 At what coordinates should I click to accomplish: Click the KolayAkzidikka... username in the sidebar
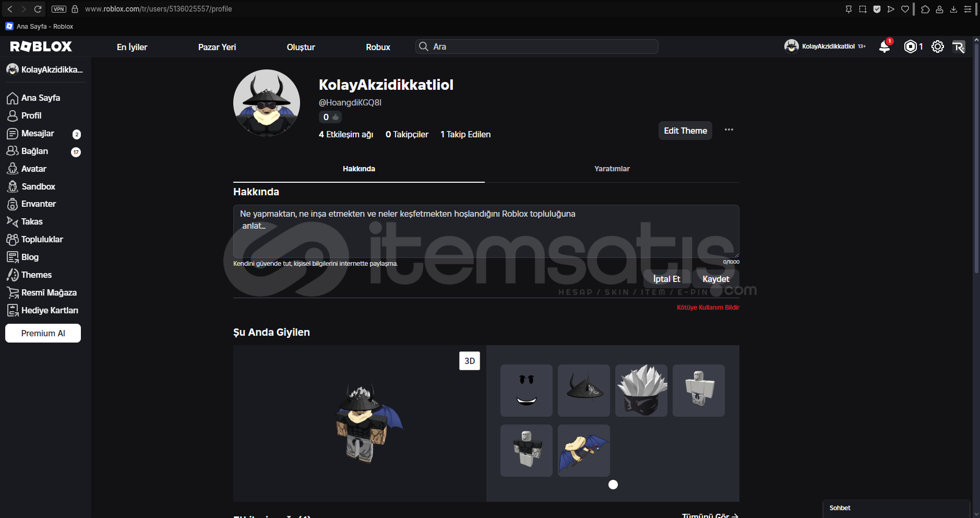(x=52, y=69)
